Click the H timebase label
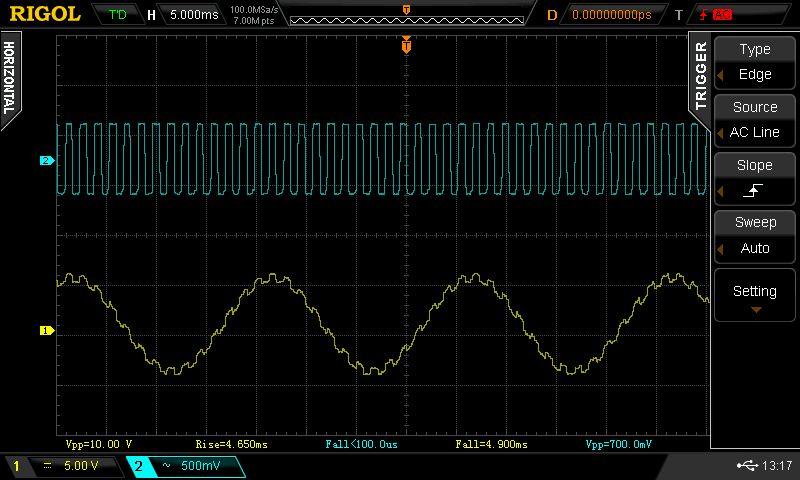Image resolution: width=800 pixels, height=480 pixels. click(151, 15)
